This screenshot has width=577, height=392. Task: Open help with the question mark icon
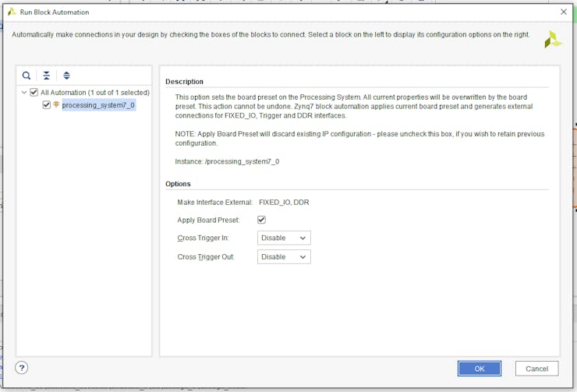pyautogui.click(x=22, y=368)
